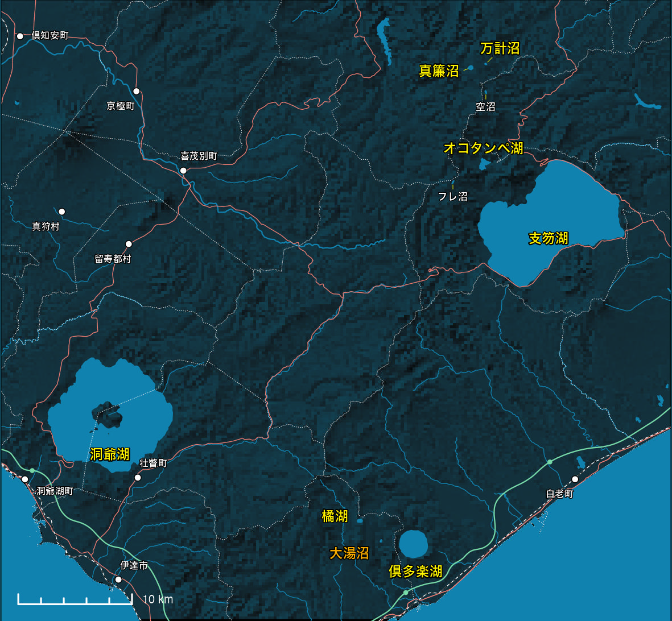Select the 真簾沼 pond label
Image resolution: width=672 pixels, height=621 pixels.
tap(439, 71)
